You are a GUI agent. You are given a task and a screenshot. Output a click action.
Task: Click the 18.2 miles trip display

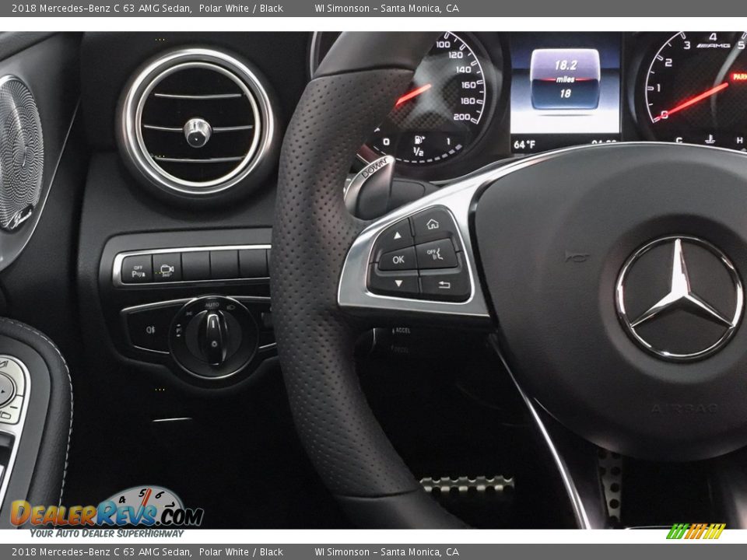pos(565,80)
